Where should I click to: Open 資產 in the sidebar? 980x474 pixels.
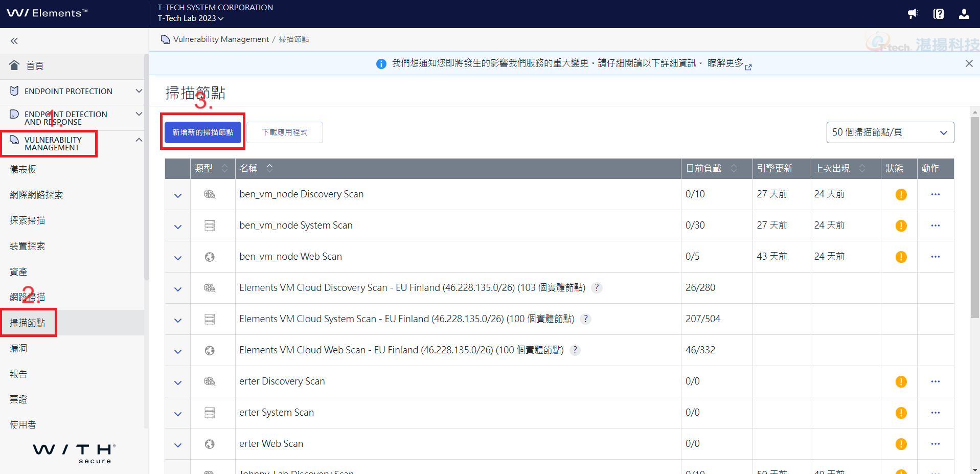18,272
